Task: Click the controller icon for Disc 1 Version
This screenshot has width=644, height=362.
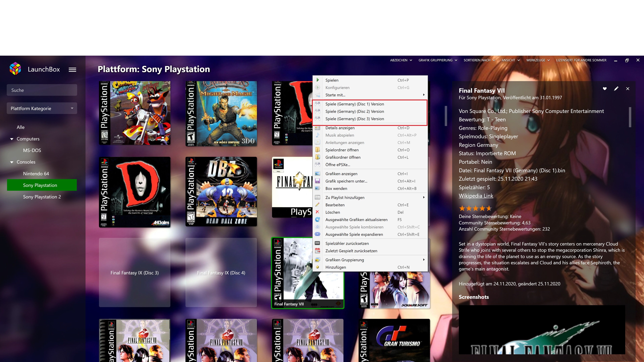Action: [317, 104]
